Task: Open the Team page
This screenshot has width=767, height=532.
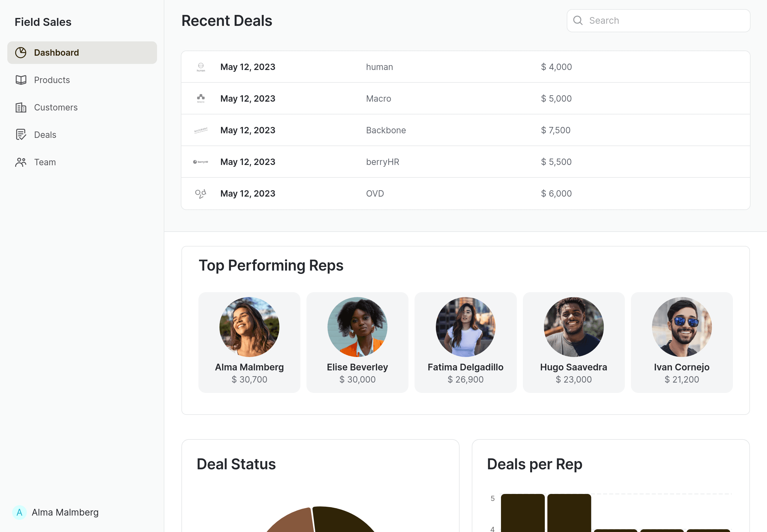Action: pos(82,162)
